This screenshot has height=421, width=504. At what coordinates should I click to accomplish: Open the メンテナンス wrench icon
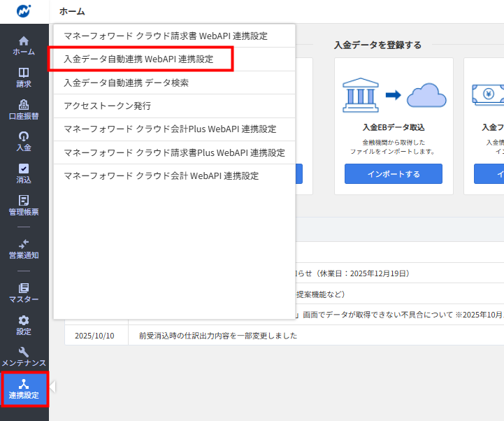click(x=24, y=352)
